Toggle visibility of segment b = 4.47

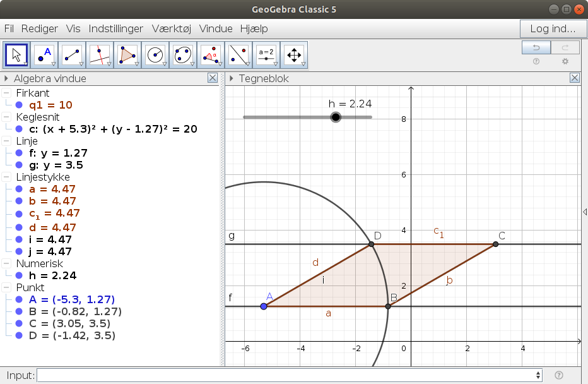click(19, 201)
